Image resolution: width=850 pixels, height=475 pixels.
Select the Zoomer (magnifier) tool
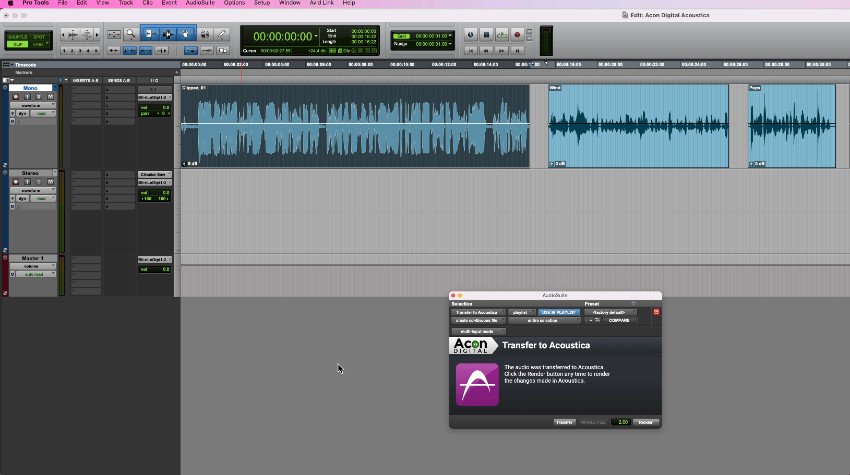[131, 35]
